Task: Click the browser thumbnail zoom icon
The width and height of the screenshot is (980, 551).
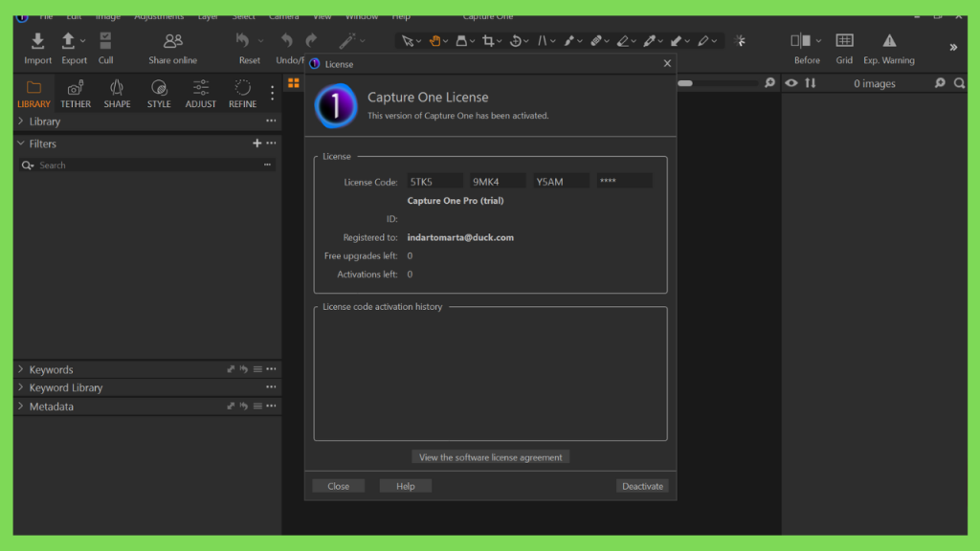Action: (940, 83)
